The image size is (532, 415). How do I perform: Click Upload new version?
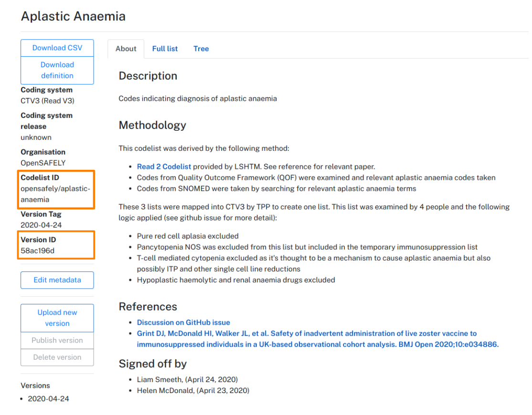(57, 318)
